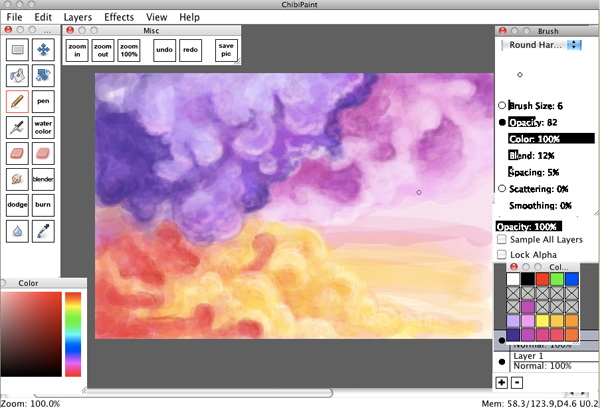
Task: Adjust the brush Opacity: 82 slider
Action: coord(551,122)
